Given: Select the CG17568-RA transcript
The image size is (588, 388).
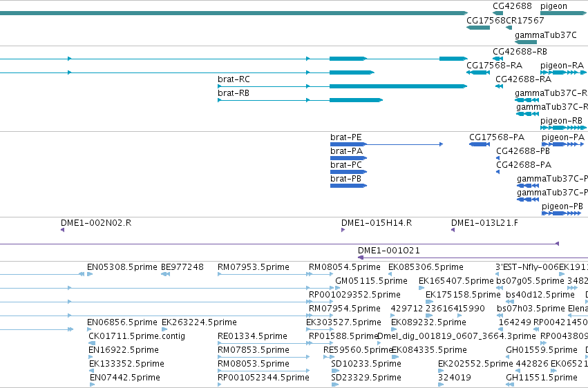Looking at the screenshot, I should (478, 72).
